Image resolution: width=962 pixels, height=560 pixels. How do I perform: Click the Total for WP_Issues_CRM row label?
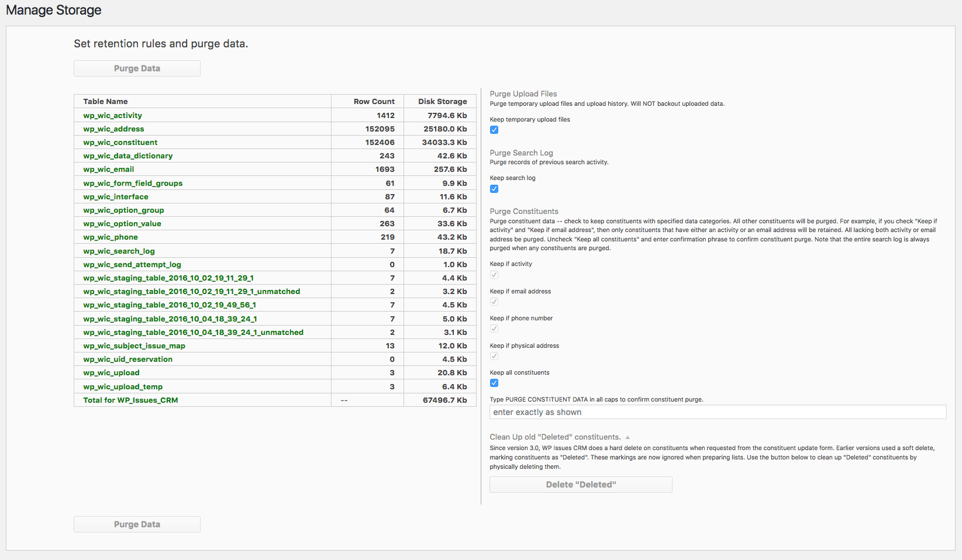(x=130, y=400)
